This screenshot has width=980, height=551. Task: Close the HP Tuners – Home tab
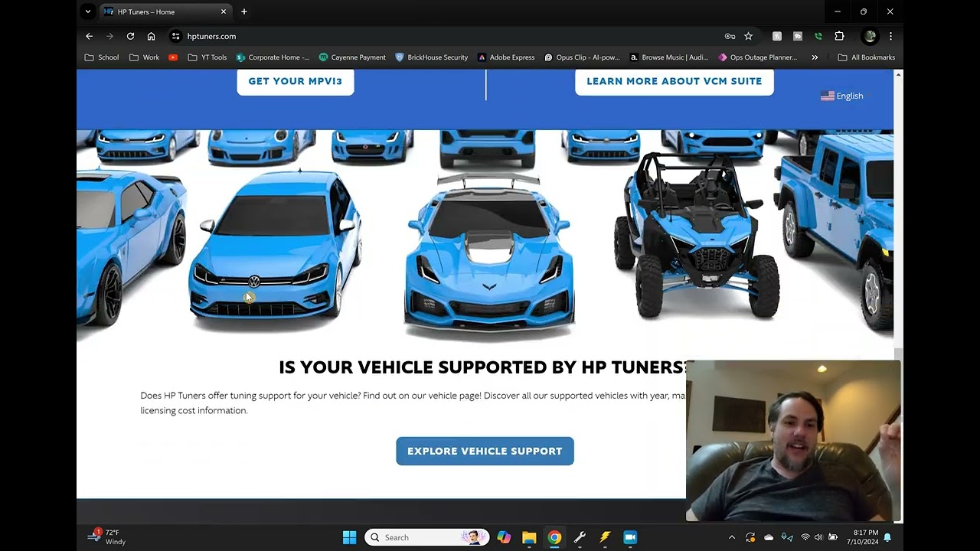[224, 11]
